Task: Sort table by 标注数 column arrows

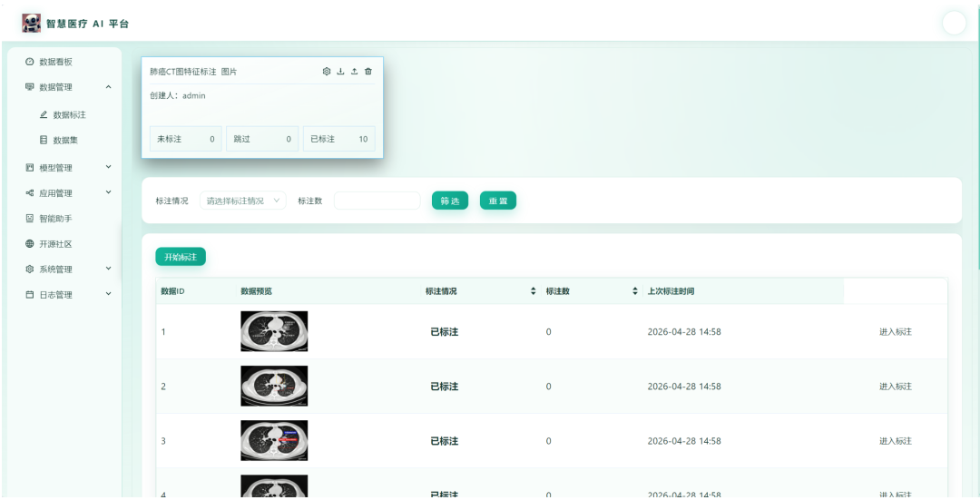Action: point(634,291)
